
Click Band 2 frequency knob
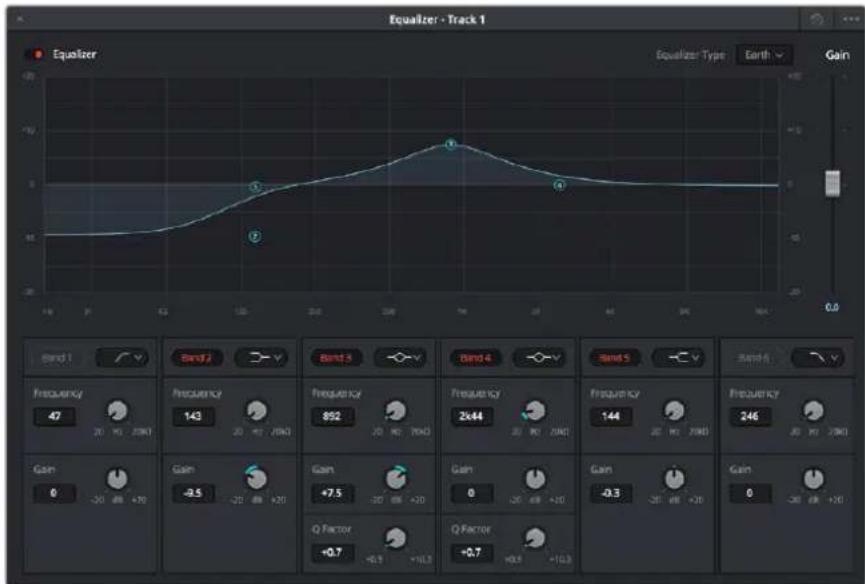pos(257,411)
